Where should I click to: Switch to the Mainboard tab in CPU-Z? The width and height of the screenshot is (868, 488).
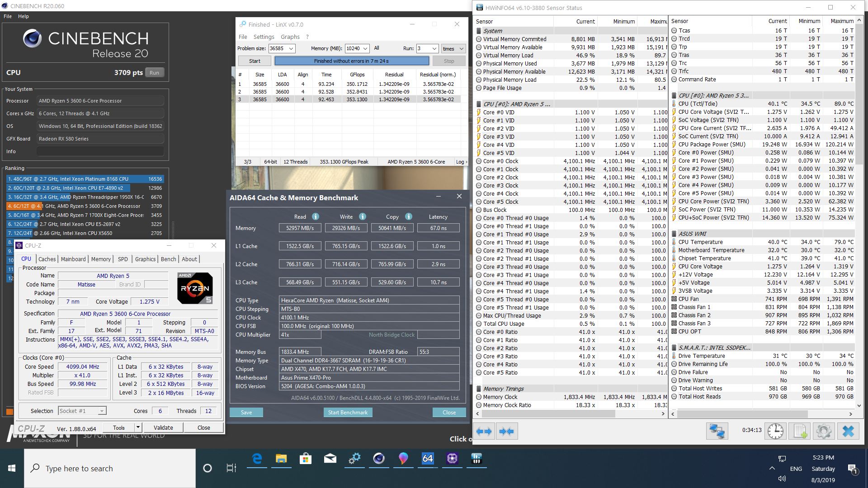pos(73,259)
